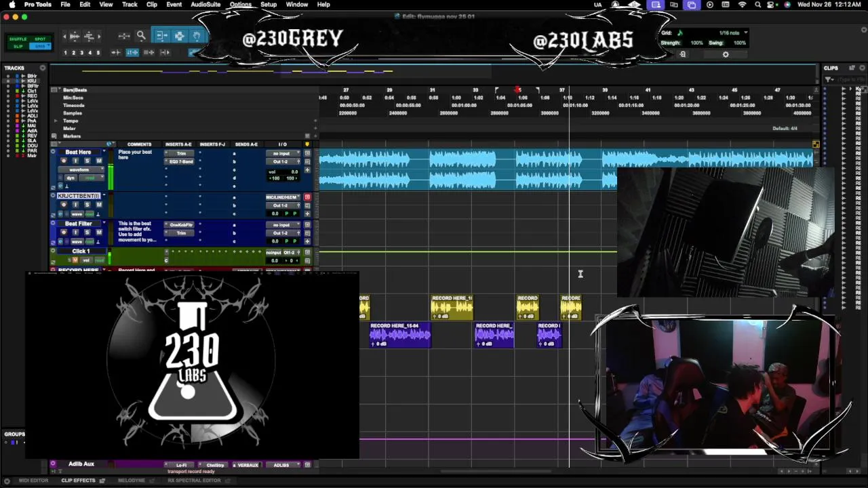868x488 pixels.
Task: Open the Setup menu
Action: [x=269, y=5]
